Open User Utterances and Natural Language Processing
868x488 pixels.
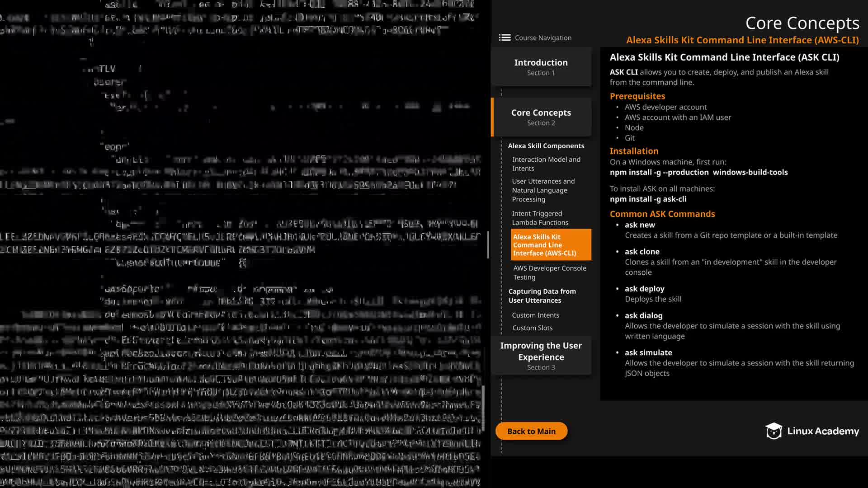tap(543, 190)
